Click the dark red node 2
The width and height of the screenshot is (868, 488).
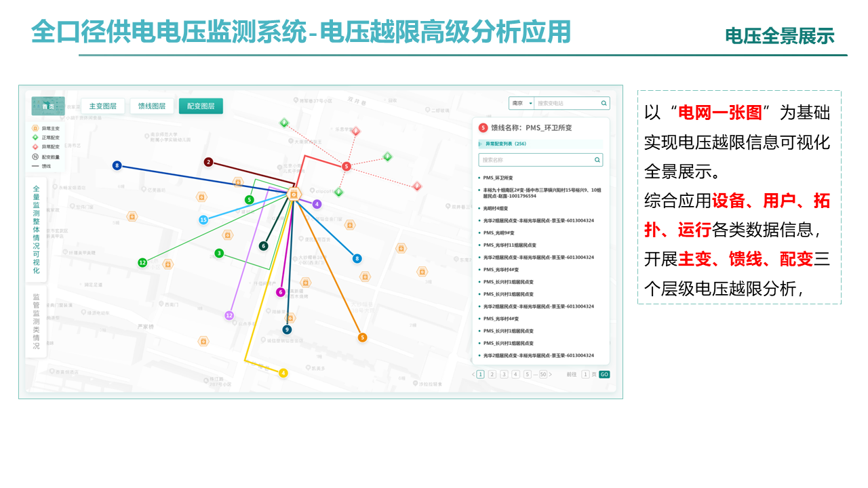209,162
